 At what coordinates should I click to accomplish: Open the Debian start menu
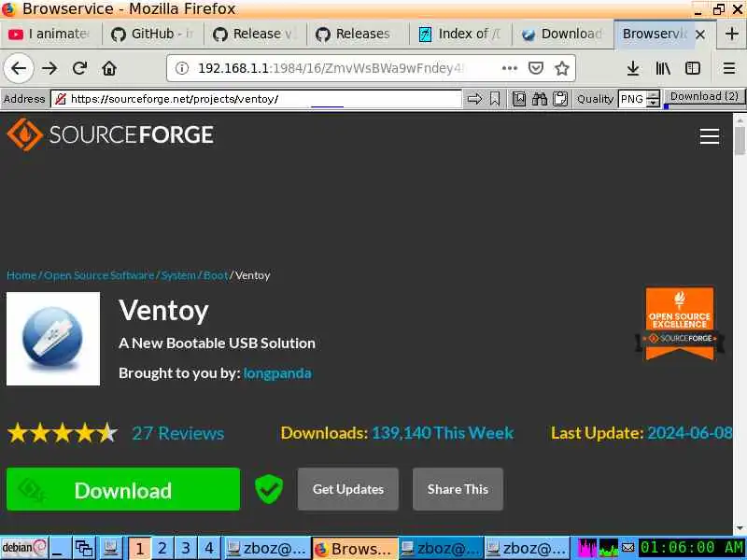24,548
